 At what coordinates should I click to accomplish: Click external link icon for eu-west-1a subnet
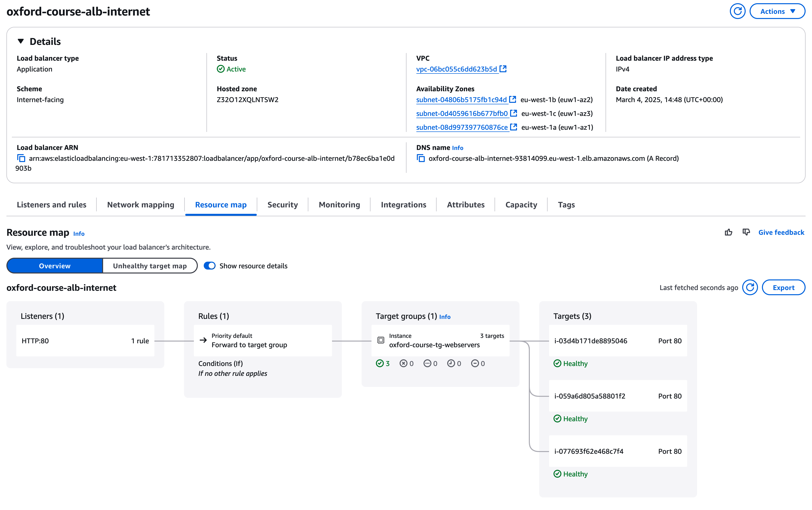coord(513,127)
